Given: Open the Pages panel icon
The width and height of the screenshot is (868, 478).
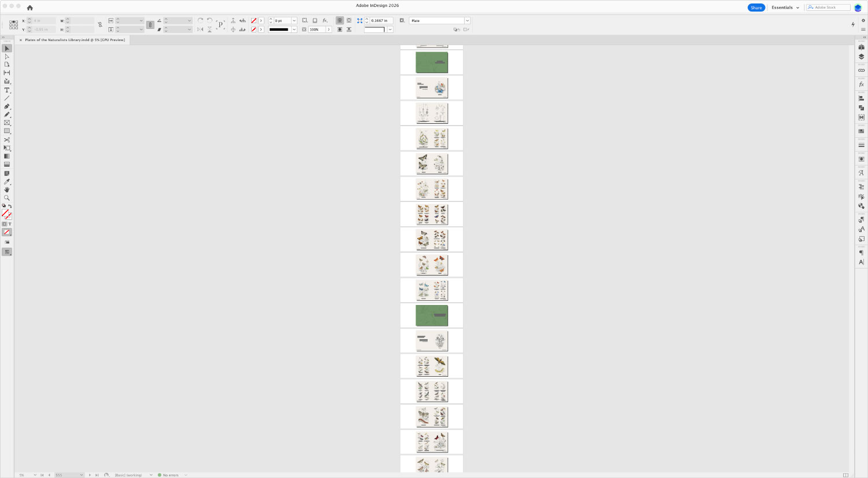Looking at the screenshot, I should pyautogui.click(x=861, y=47).
